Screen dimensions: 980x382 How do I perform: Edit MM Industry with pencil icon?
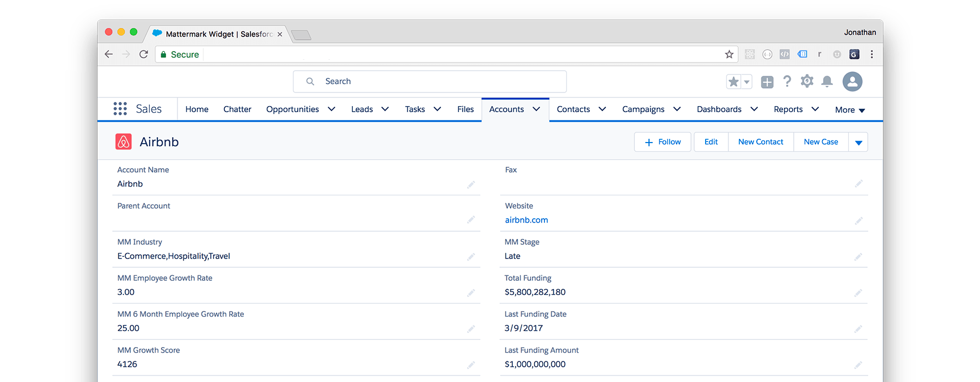[471, 256]
